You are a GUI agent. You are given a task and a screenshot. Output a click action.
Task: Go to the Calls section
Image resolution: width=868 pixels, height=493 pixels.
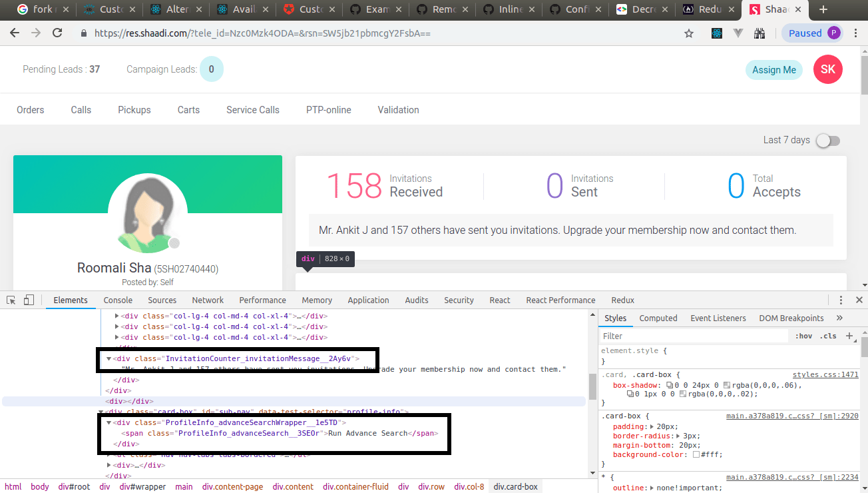(81, 110)
